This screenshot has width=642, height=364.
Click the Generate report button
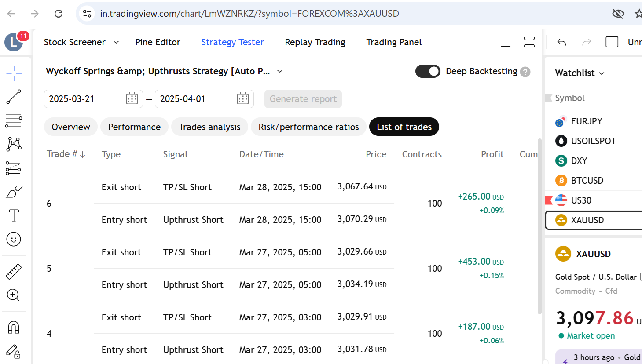pyautogui.click(x=303, y=99)
